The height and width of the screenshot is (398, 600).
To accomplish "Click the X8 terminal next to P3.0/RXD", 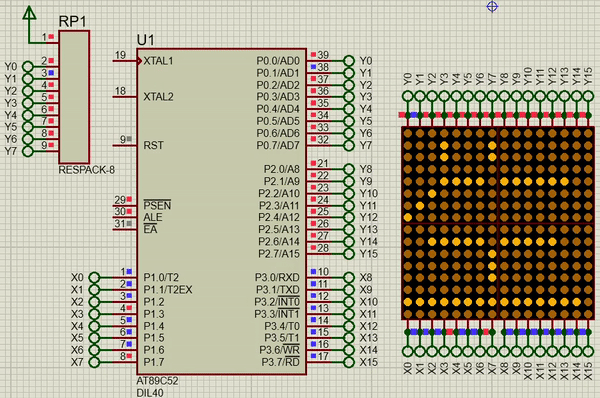I will [349, 277].
